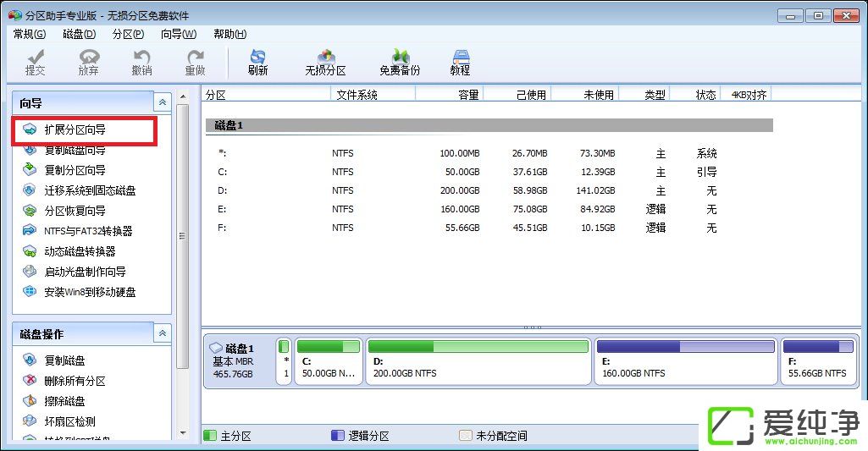
Task: Select the D: 200.00GB NTFS partition block
Action: [478, 360]
